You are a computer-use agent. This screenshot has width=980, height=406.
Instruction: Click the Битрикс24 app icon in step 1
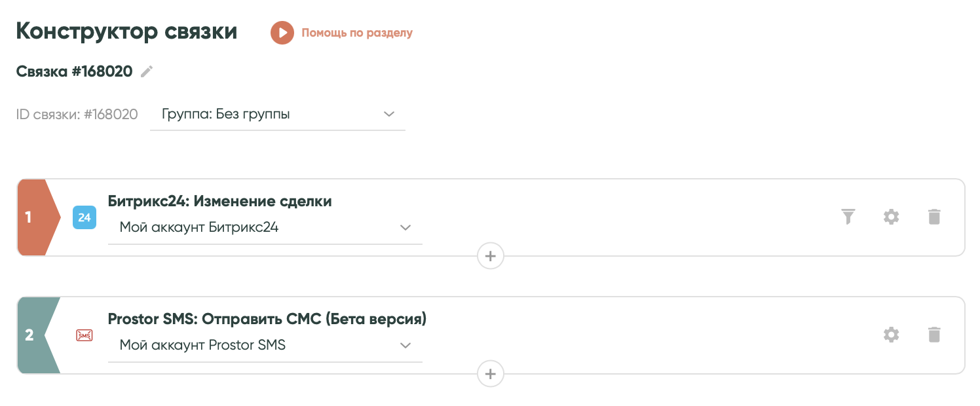85,217
